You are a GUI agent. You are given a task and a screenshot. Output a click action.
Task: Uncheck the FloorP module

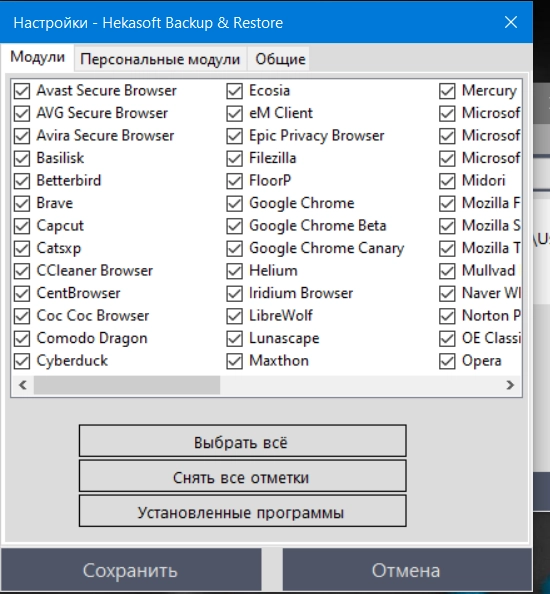click(x=234, y=181)
